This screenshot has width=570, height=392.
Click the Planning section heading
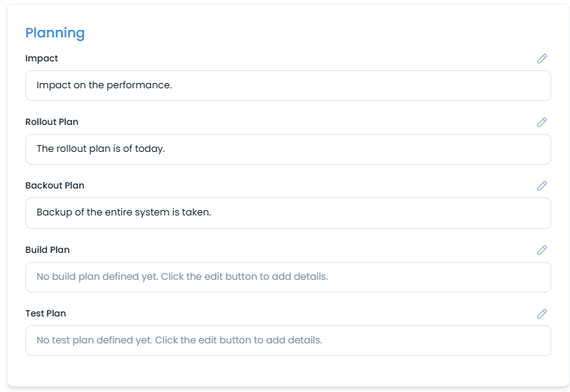[55, 33]
